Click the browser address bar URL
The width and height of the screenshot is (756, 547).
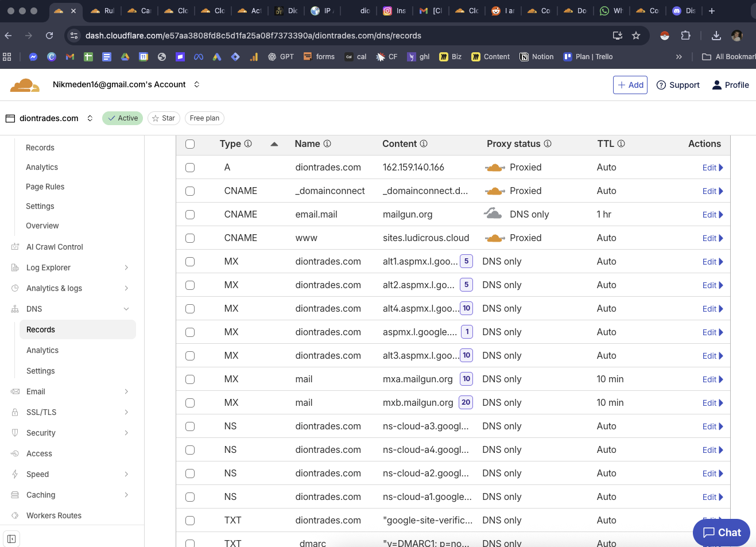[x=253, y=36]
